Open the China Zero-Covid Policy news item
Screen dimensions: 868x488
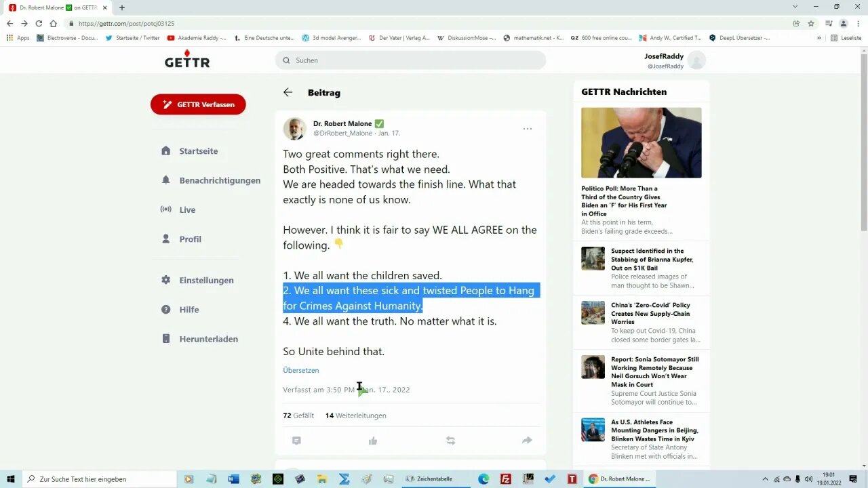651,314
